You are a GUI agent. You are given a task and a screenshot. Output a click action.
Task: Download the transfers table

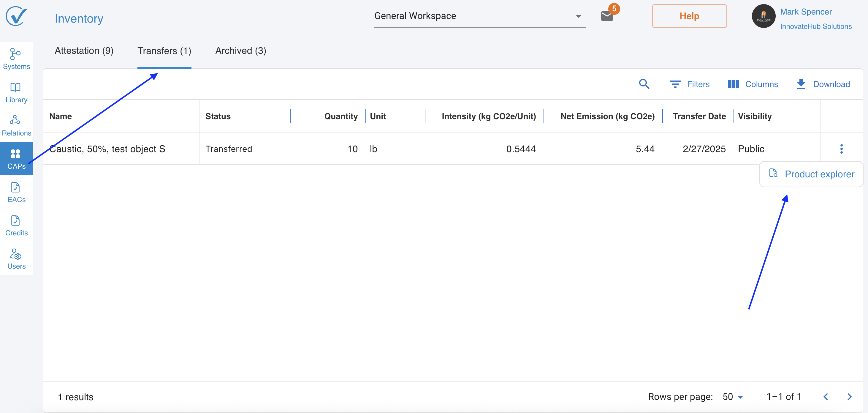coord(823,84)
